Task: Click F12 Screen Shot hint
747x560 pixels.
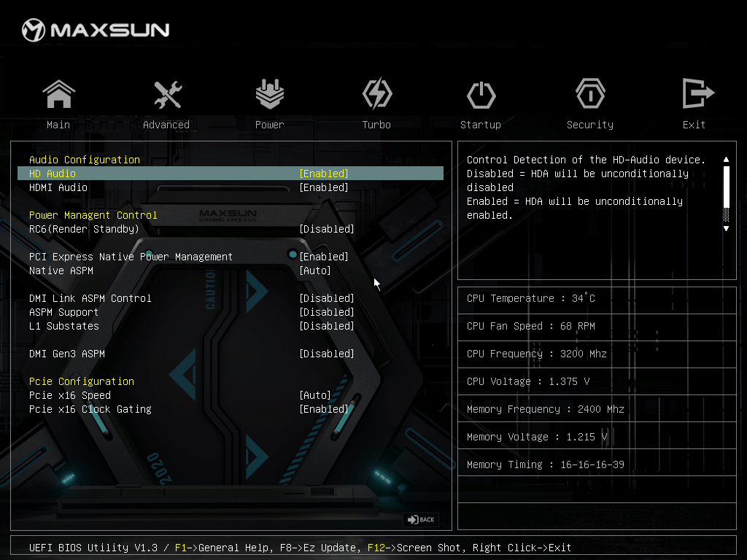Action: point(414,548)
